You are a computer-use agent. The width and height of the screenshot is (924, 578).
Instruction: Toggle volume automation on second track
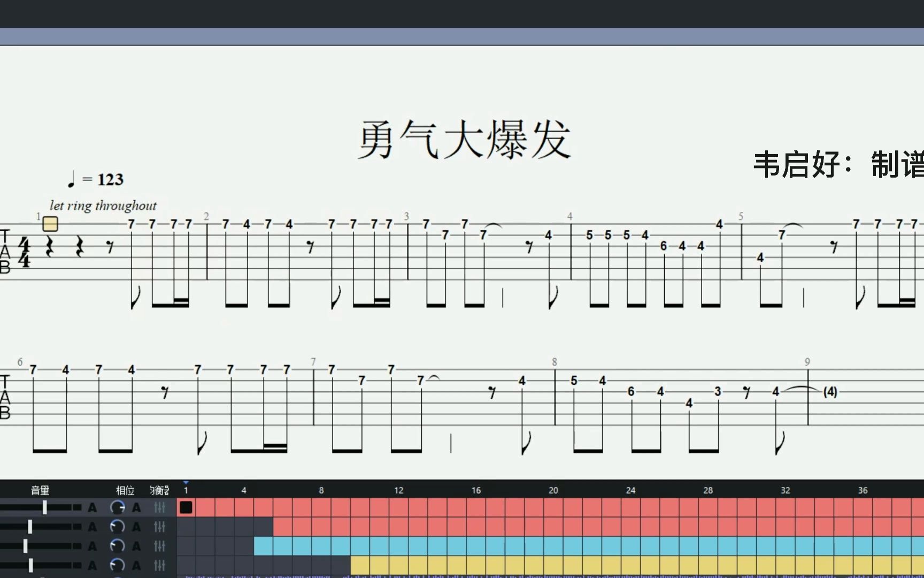pos(92,527)
